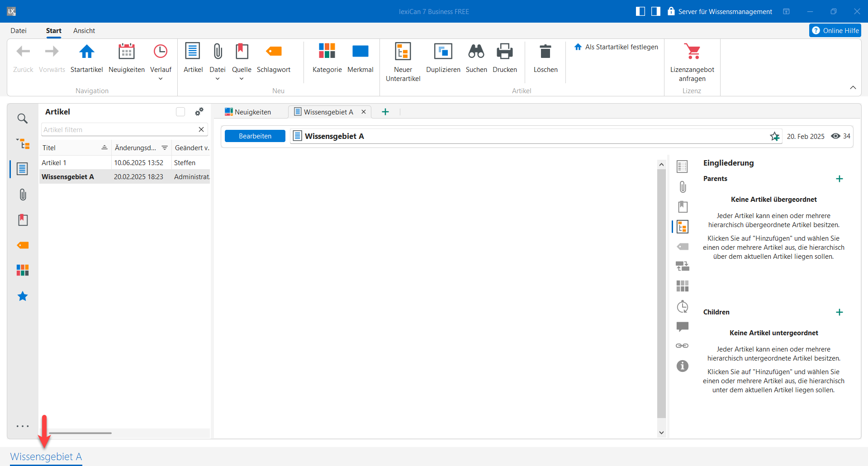Open the Ansicht ribbon tab
This screenshot has height=466, width=868.
(x=84, y=31)
